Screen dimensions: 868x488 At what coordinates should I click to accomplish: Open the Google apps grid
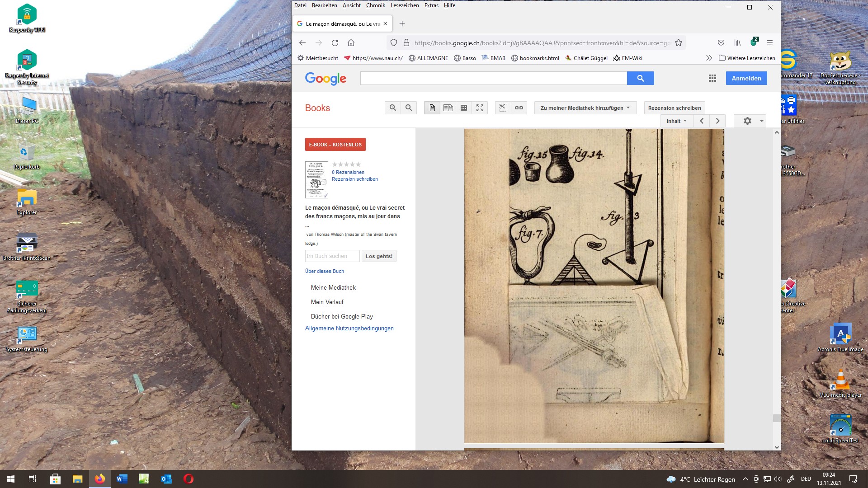[712, 78]
